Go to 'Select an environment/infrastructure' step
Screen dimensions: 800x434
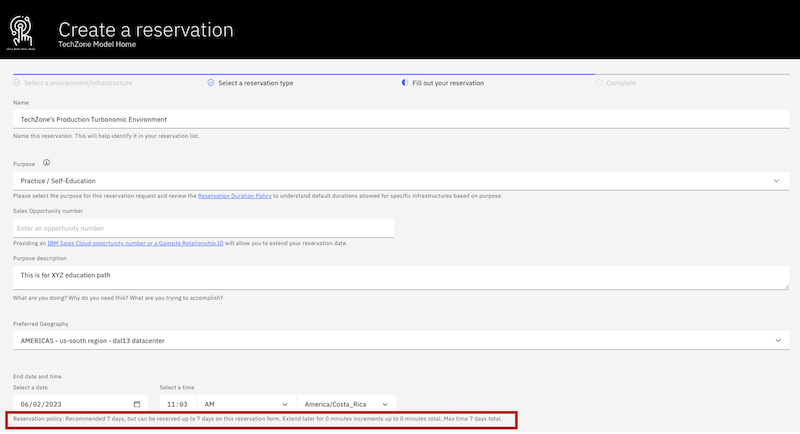pyautogui.click(x=73, y=83)
